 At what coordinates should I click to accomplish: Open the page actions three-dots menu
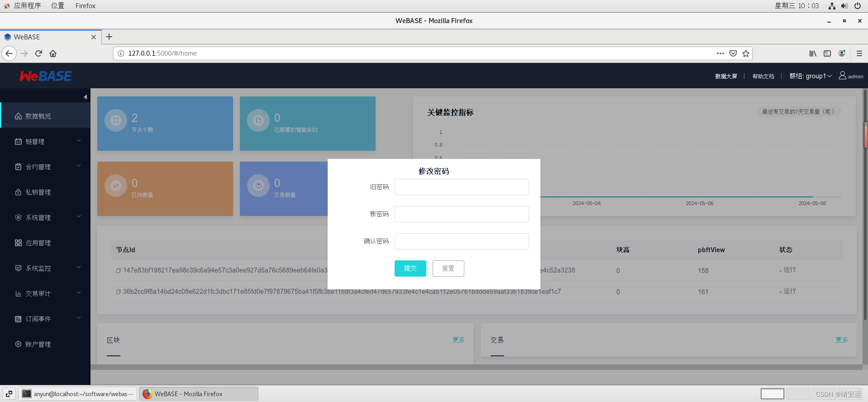coord(720,53)
